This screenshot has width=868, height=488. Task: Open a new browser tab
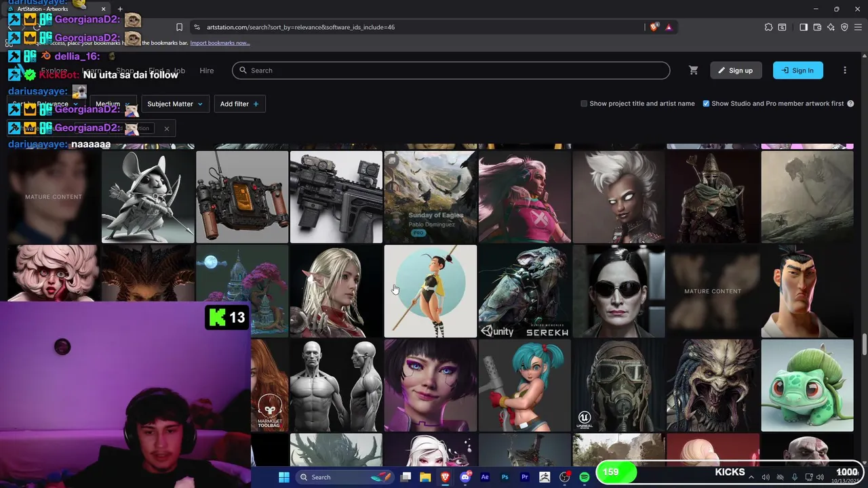pos(120,9)
